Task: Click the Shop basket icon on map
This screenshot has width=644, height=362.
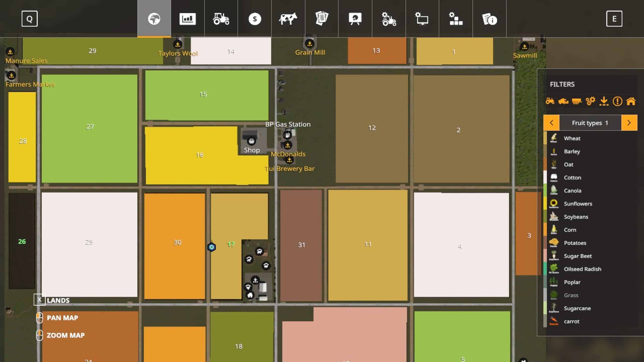Action: (x=251, y=141)
